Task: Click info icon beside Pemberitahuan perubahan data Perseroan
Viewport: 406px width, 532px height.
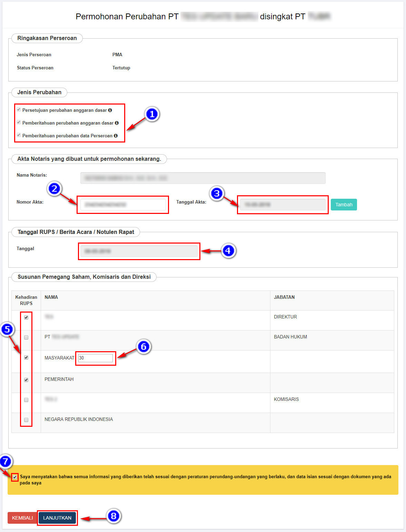Action: point(116,136)
